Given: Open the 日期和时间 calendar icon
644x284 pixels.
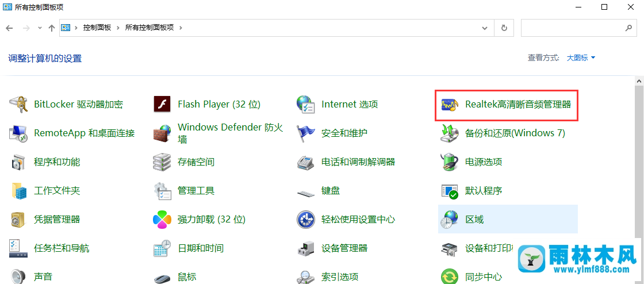Looking at the screenshot, I should 162,248.
